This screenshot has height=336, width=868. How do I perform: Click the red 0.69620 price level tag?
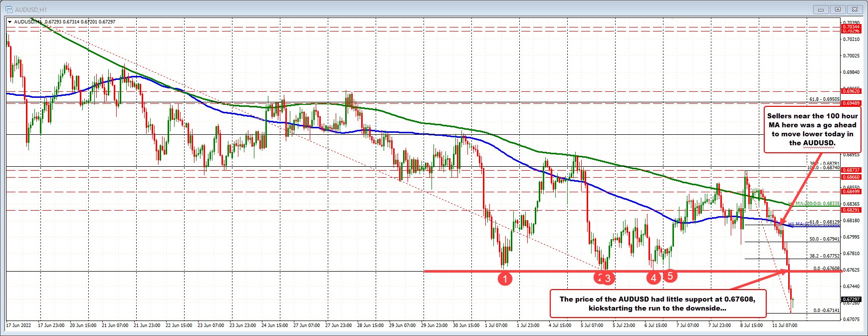[x=851, y=91]
